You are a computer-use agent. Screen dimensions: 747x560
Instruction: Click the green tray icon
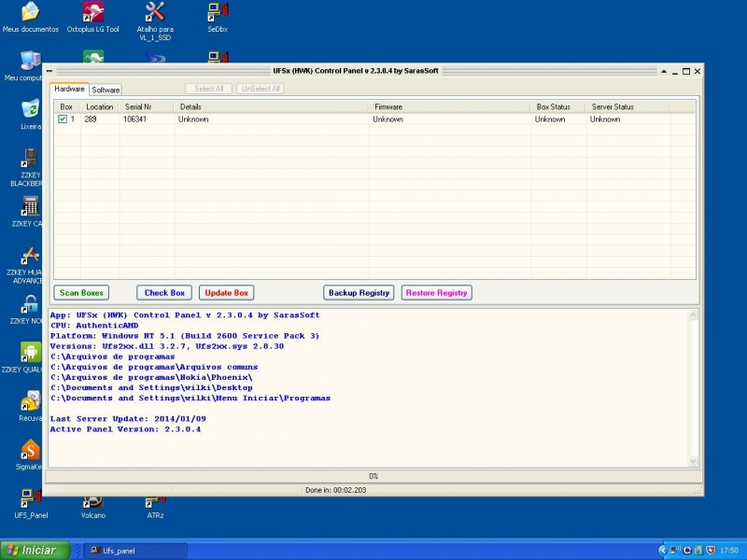tap(698, 551)
